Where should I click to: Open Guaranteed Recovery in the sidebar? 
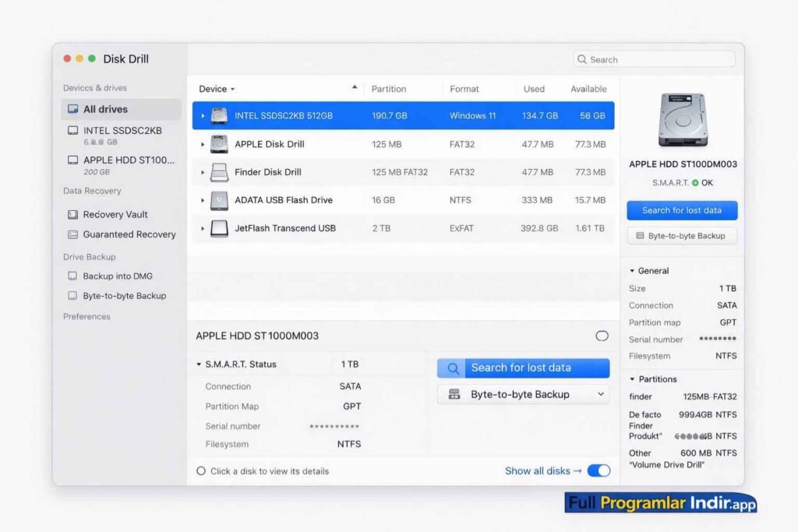point(129,234)
